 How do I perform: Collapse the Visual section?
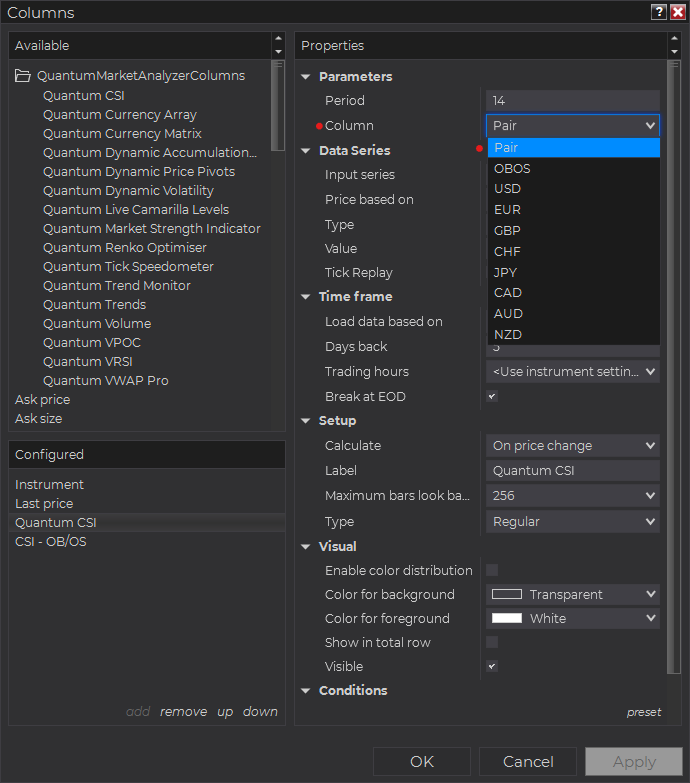pyautogui.click(x=306, y=547)
